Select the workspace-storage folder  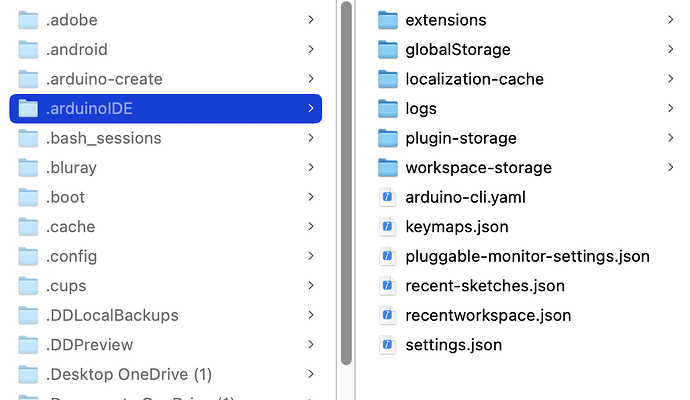click(478, 167)
